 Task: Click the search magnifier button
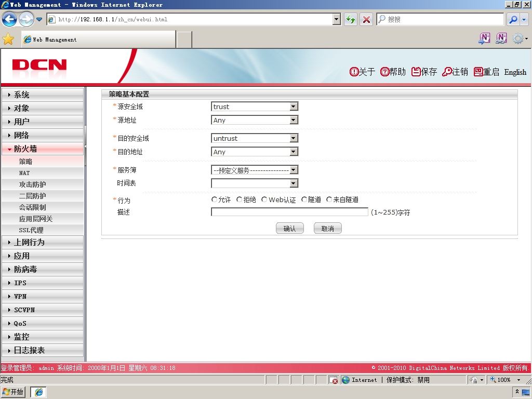[x=513, y=19]
